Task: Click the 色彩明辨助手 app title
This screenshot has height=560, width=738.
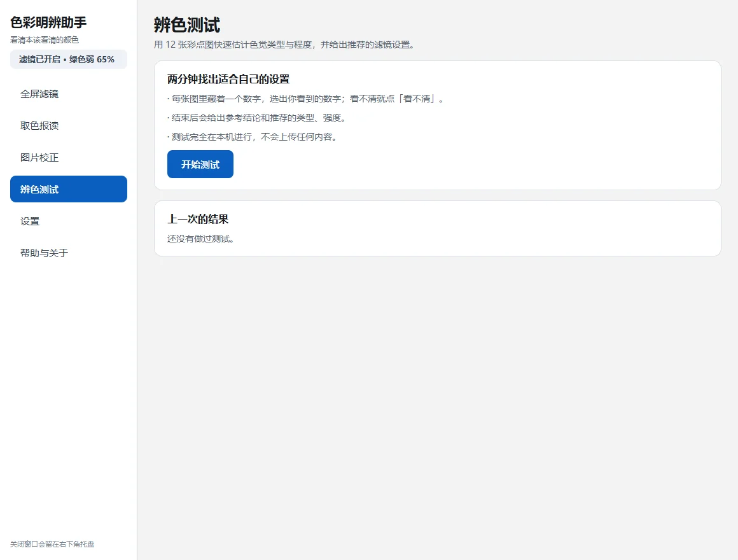Action: (x=48, y=22)
